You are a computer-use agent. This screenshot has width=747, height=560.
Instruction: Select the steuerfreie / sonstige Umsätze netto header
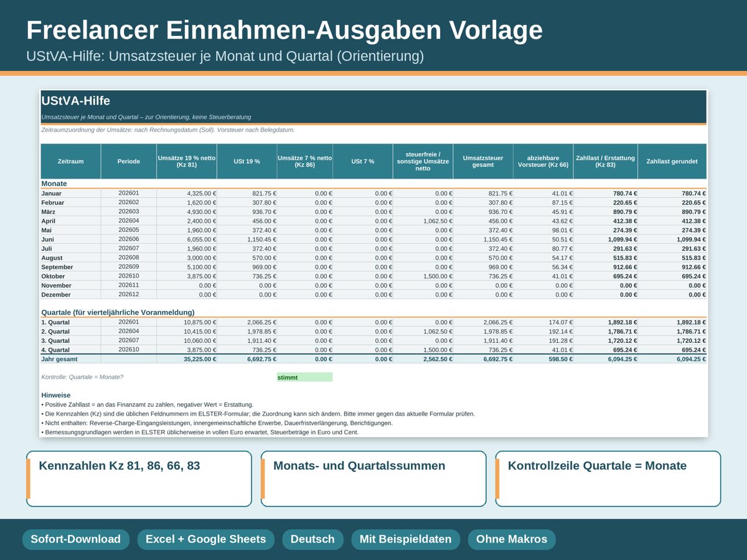pyautogui.click(x=423, y=161)
